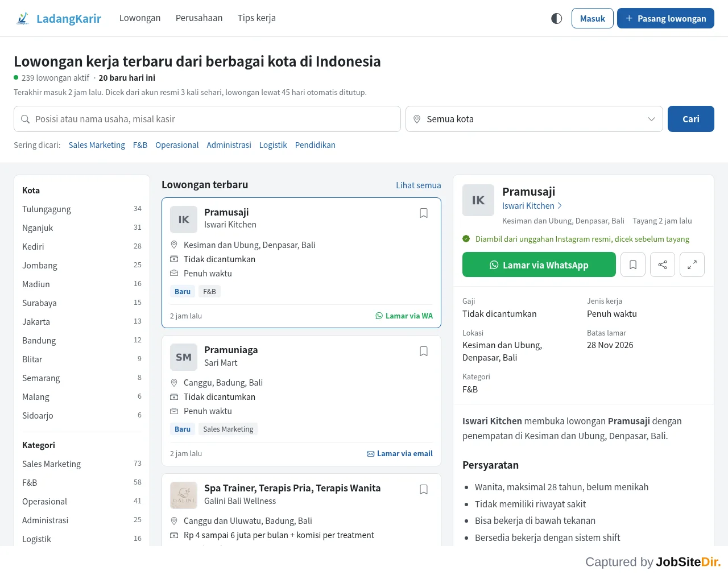Filter by city Bandung
728x579 pixels.
[82, 341]
